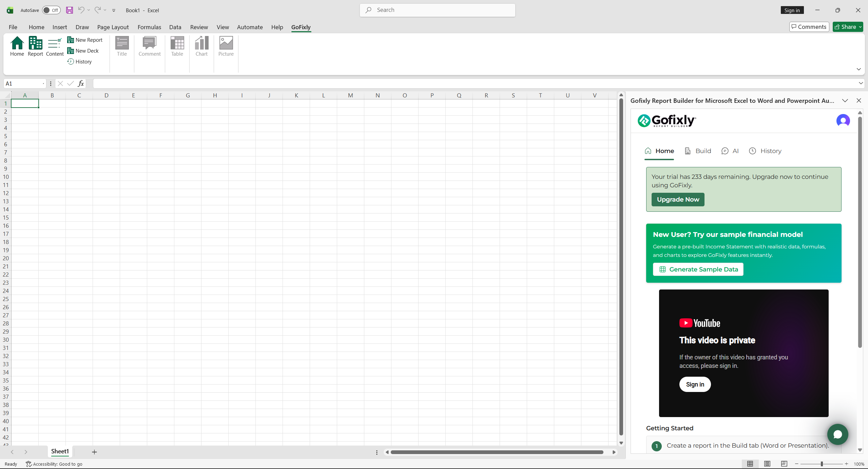This screenshot has width=868, height=469.
Task: Insert a Comment element
Action: point(150,46)
